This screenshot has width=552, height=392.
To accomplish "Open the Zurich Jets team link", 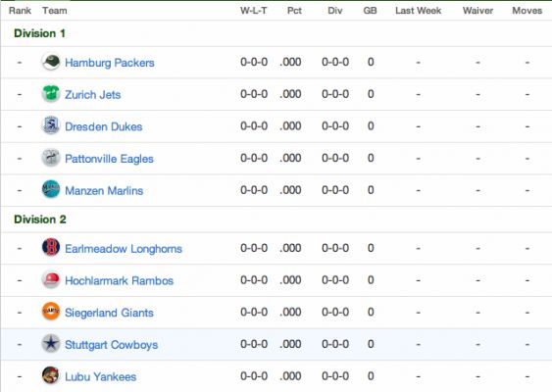I will (92, 95).
